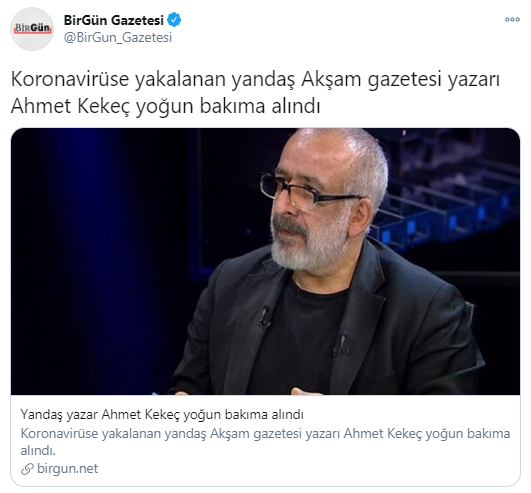Click the 'Akşam gazetesi yazarı' phrase in the tweet
Screen dimensions: 531x493
(400, 79)
